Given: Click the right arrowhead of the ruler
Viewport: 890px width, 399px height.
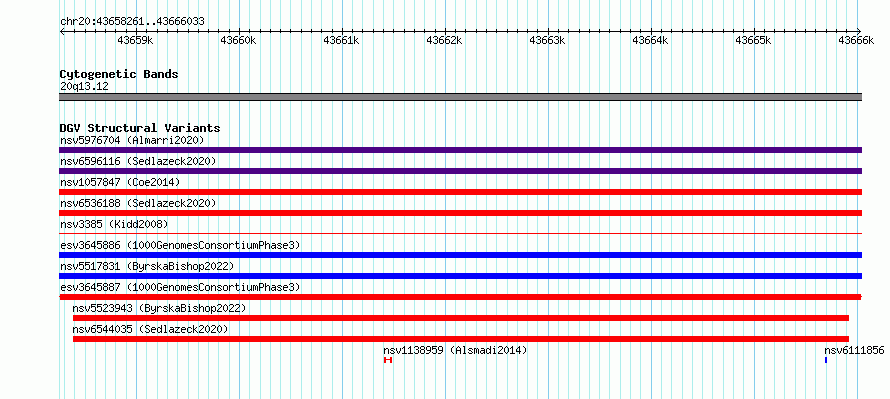Looking at the screenshot, I should click(859, 31).
